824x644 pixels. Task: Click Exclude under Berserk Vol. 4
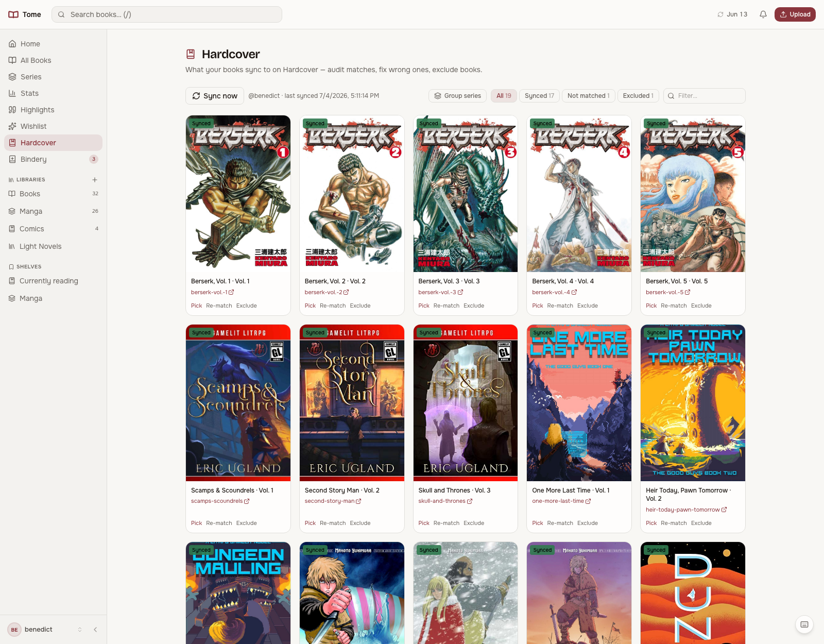point(588,306)
